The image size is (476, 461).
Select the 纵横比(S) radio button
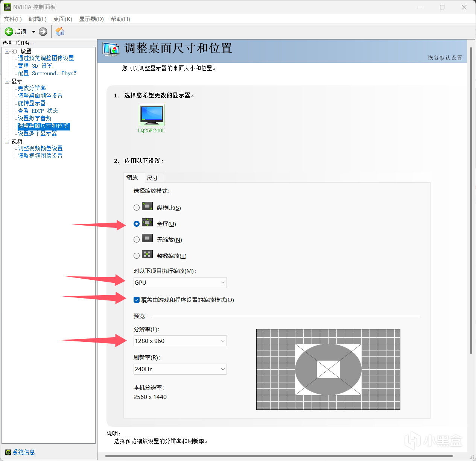click(x=137, y=208)
